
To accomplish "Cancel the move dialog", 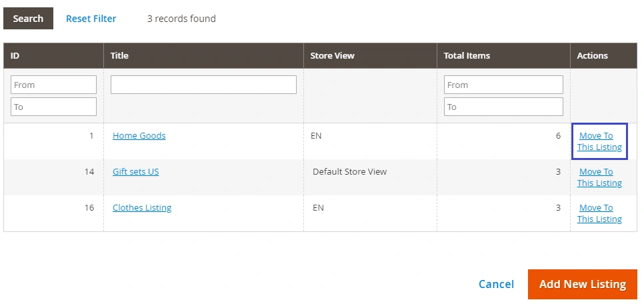I will (496, 285).
